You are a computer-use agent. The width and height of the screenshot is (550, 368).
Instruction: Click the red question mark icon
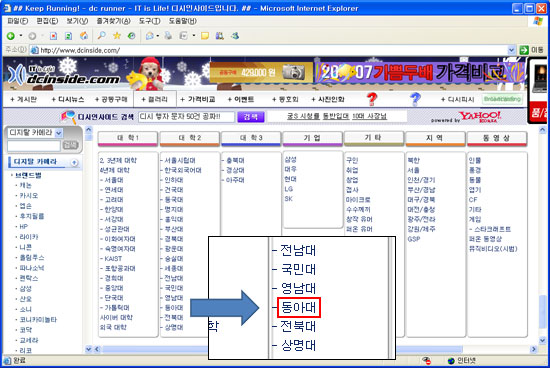point(372,100)
